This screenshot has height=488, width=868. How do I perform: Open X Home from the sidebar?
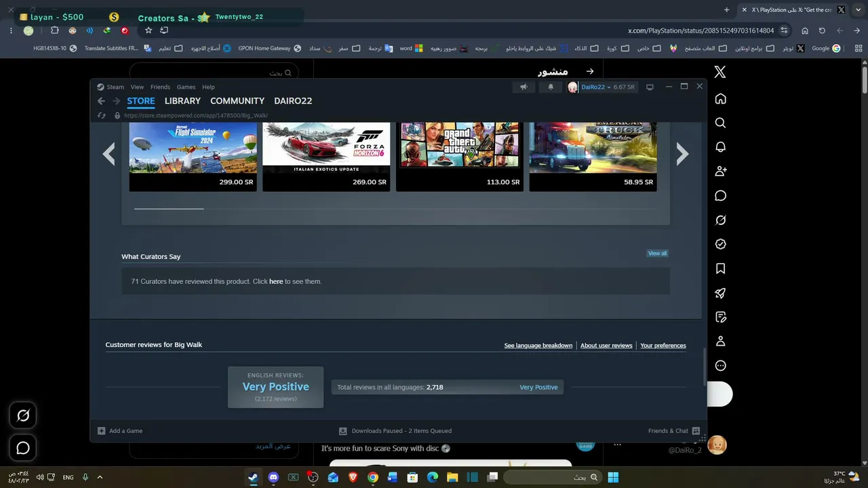[x=720, y=99]
